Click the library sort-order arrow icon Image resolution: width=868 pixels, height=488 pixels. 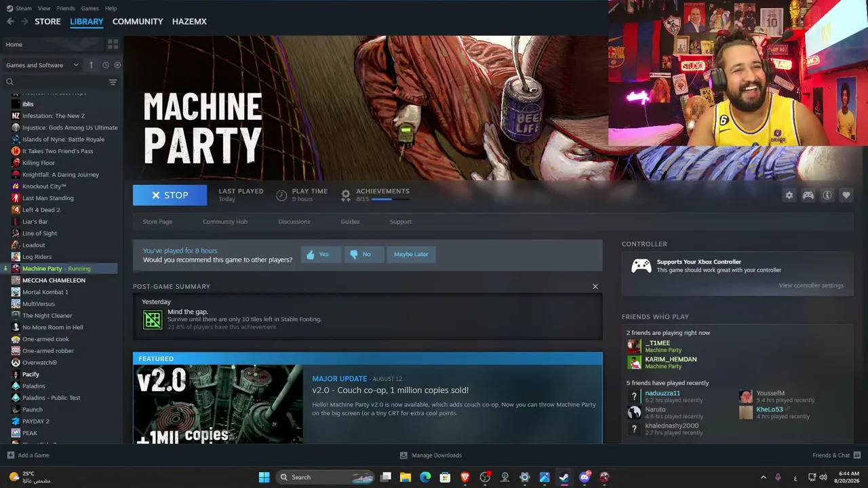point(92,65)
